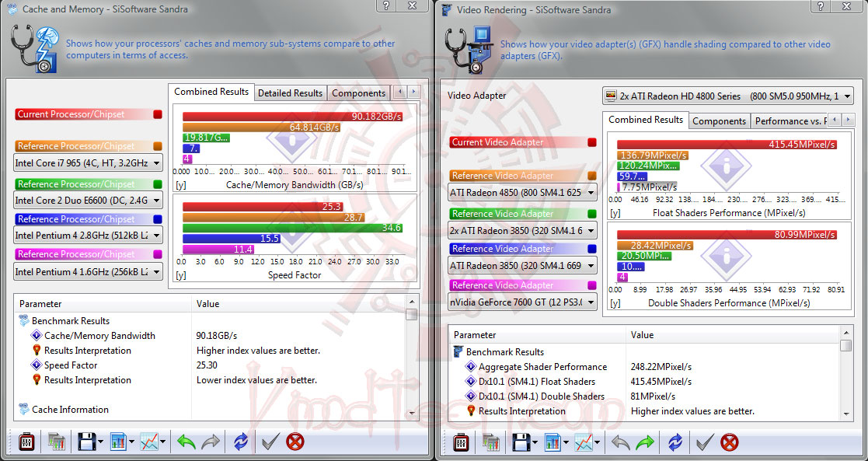
Task: Click line graph icon in Cache and Memory toolbar
Action: coord(149,442)
